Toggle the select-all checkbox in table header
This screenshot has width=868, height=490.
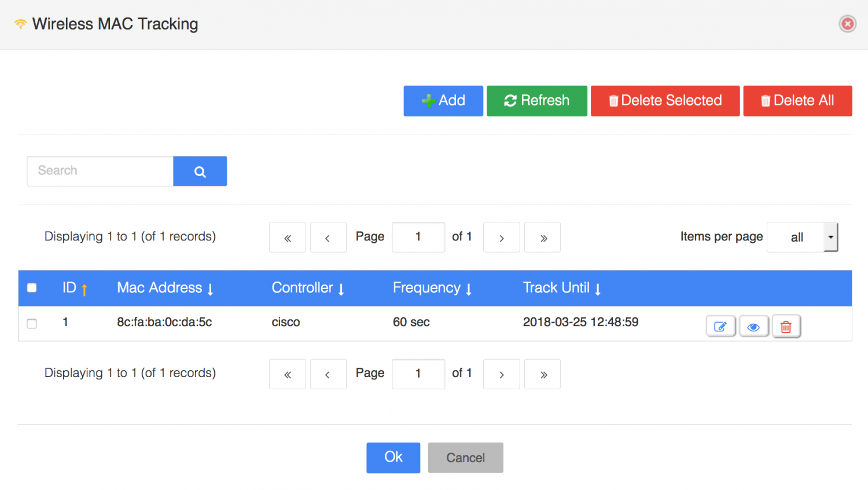[x=32, y=287]
